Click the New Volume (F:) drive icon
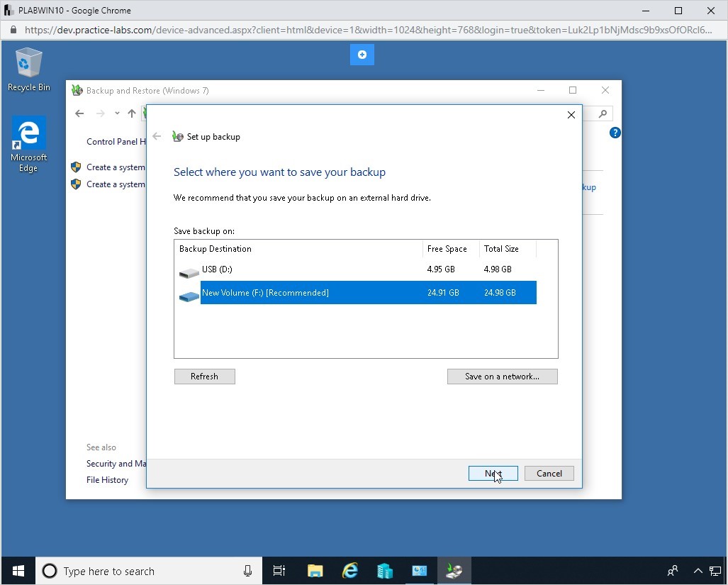728x585 pixels. point(189,296)
